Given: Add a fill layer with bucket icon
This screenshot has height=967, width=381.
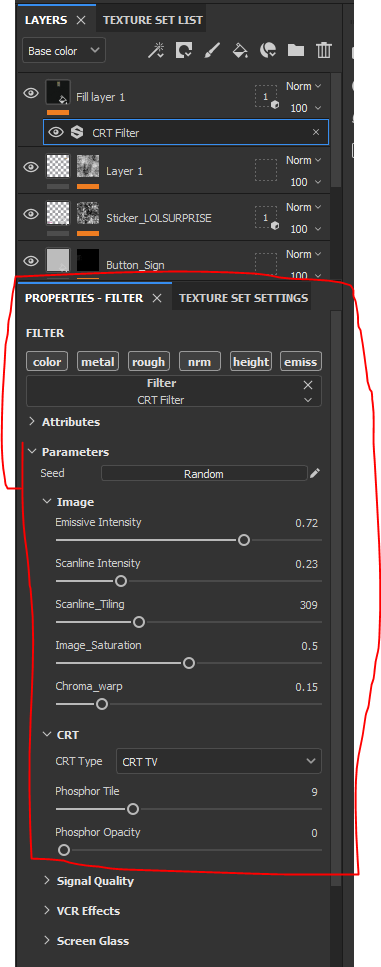Looking at the screenshot, I should (x=240, y=50).
